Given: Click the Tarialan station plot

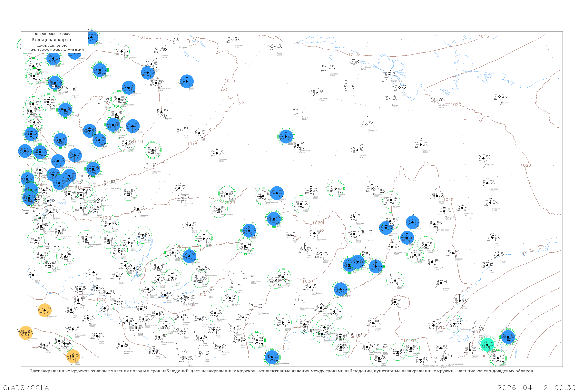Looking at the screenshot, I should pyautogui.click(x=88, y=318).
